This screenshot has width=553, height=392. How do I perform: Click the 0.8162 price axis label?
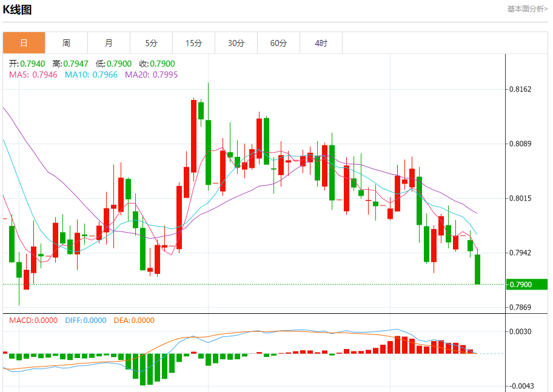520,89
